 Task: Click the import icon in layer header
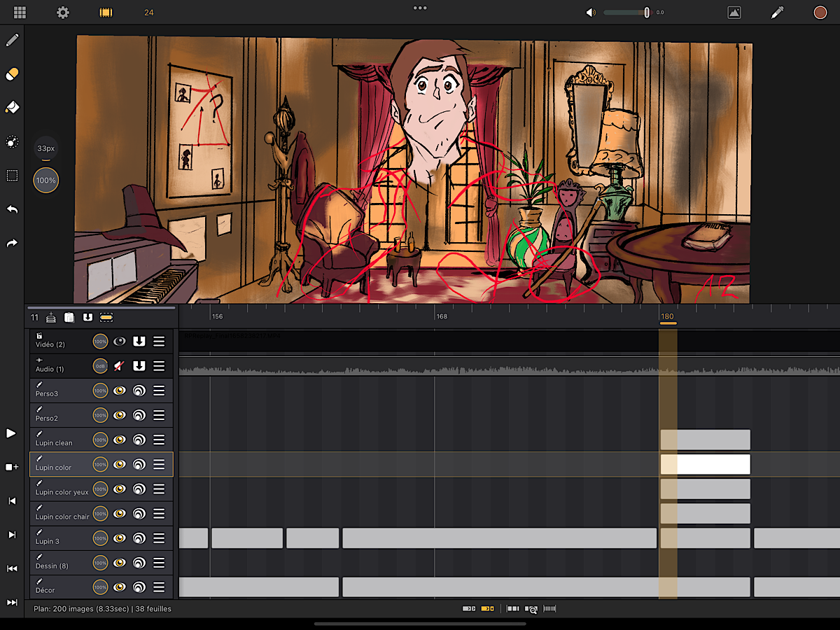(x=87, y=317)
